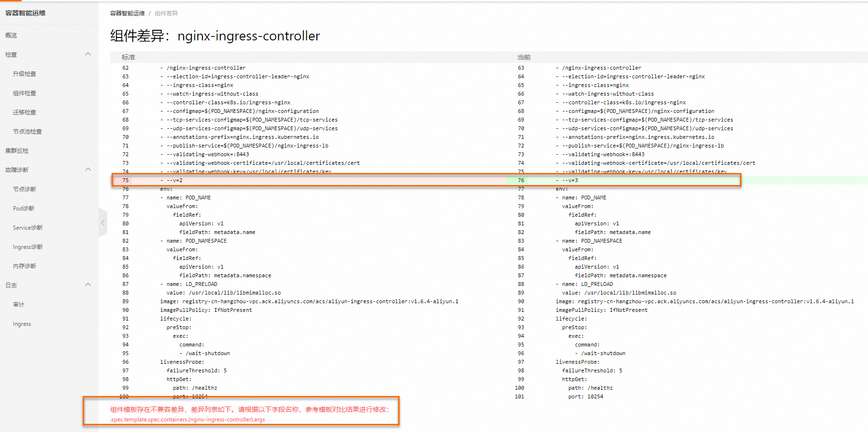Open 集群巡检 in the sidebar
The image size is (868, 432).
(17, 151)
